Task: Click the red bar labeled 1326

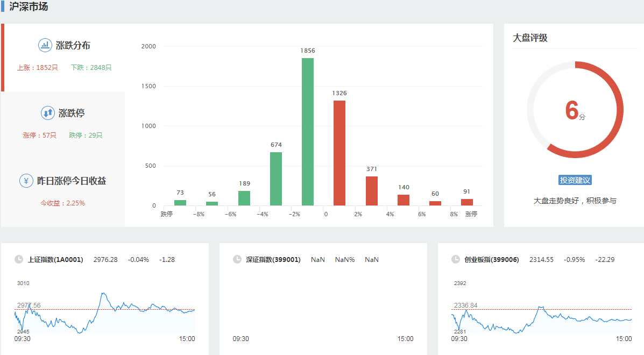Action: (339, 153)
